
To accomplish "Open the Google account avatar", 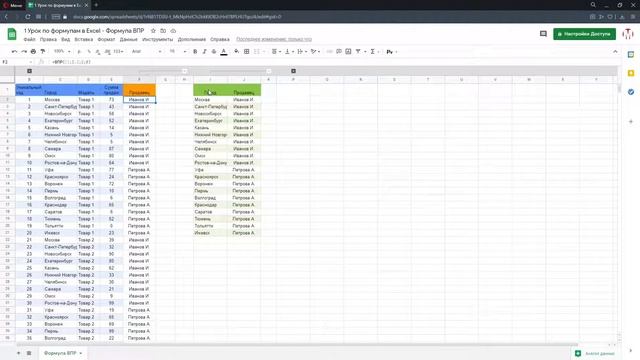I will pyautogui.click(x=628, y=34).
